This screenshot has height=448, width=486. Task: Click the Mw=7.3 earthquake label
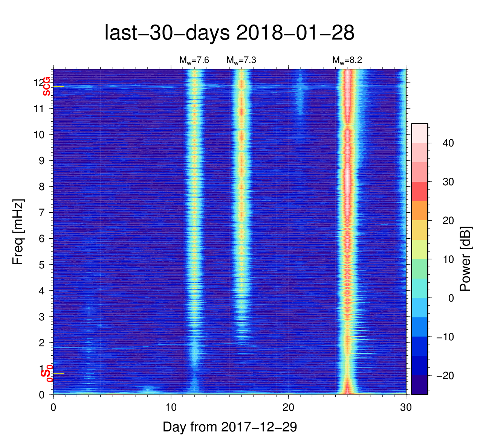click(241, 60)
